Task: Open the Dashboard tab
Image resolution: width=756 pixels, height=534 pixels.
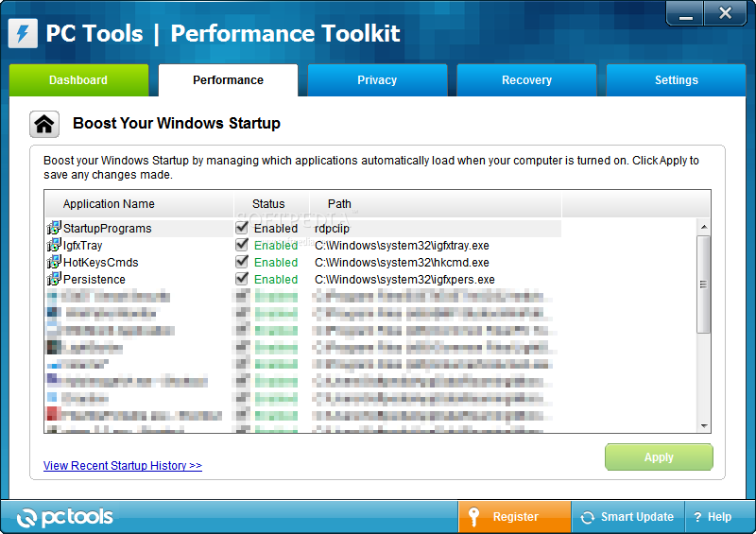Action: [x=79, y=80]
